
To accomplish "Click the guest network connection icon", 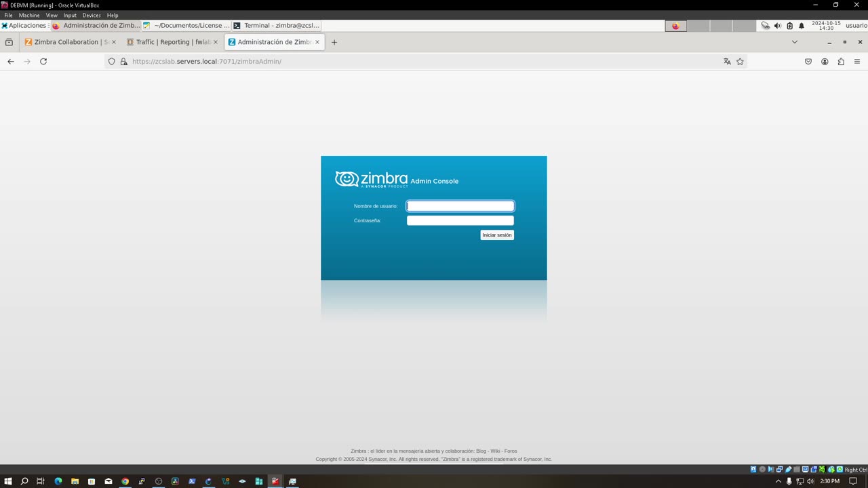I will 766,26.
